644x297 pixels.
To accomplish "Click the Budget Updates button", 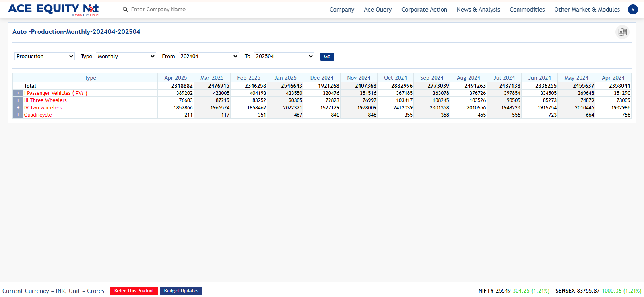I will point(181,291).
